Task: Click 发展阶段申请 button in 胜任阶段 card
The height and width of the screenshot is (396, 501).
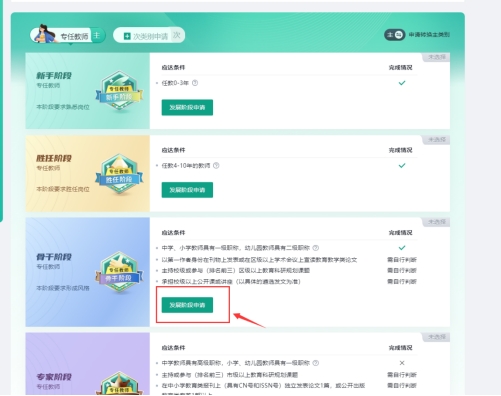Action: click(187, 190)
